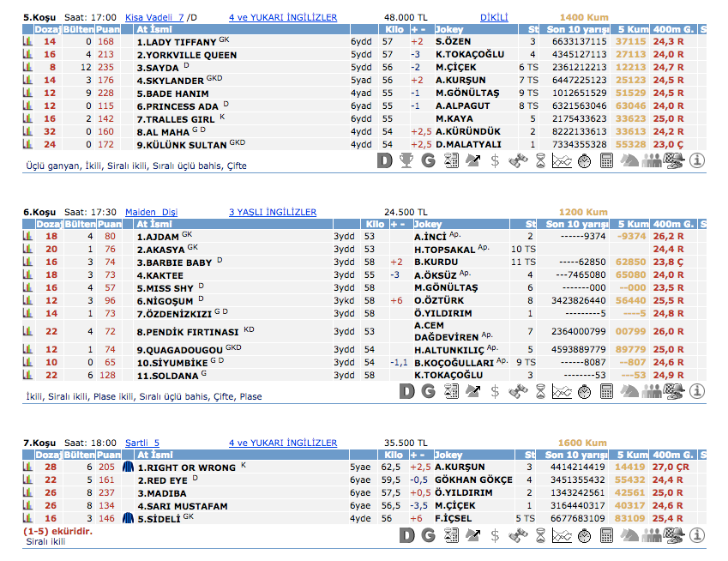
Task: Click the DİKİLİ link in race 5
Action: point(494,16)
